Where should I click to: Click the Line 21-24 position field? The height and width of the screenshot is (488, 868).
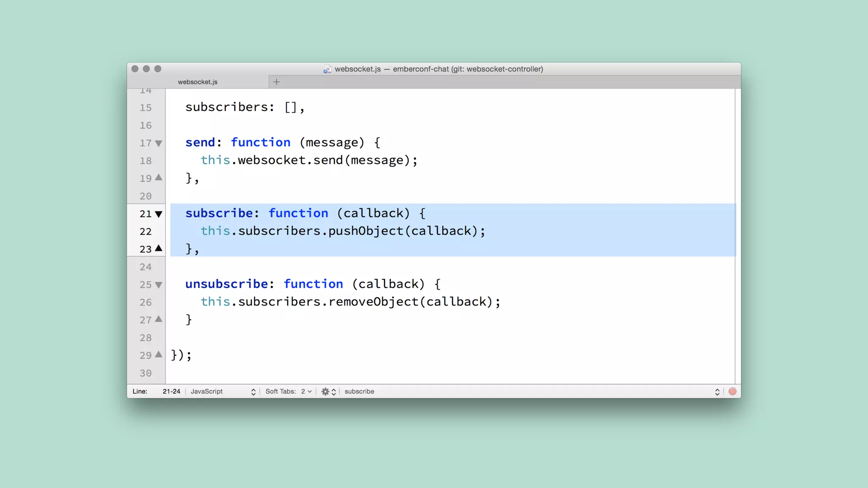coord(171,391)
